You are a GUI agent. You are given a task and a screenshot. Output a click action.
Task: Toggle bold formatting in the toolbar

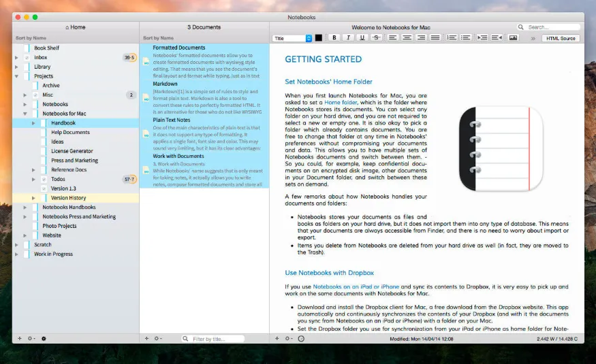[x=334, y=37]
